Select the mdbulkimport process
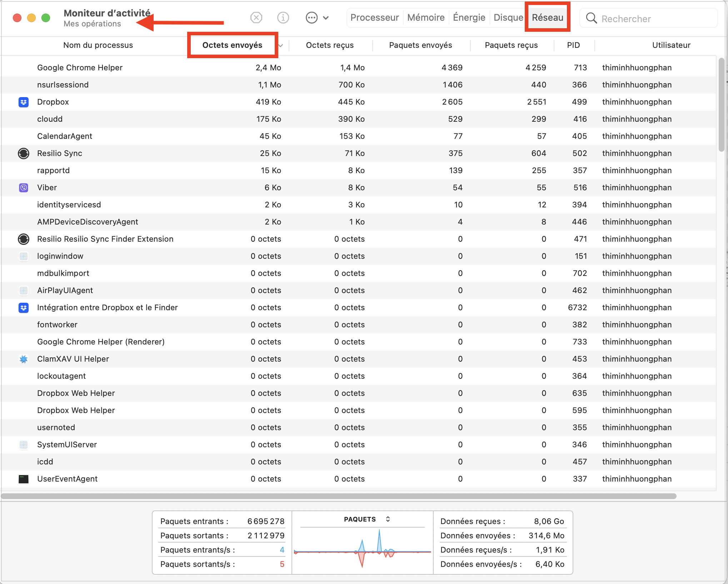This screenshot has width=728, height=584. [x=359, y=273]
